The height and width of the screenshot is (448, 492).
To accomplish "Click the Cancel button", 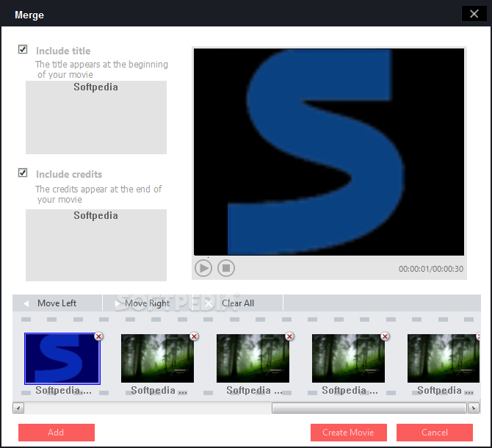I will click(x=435, y=433).
